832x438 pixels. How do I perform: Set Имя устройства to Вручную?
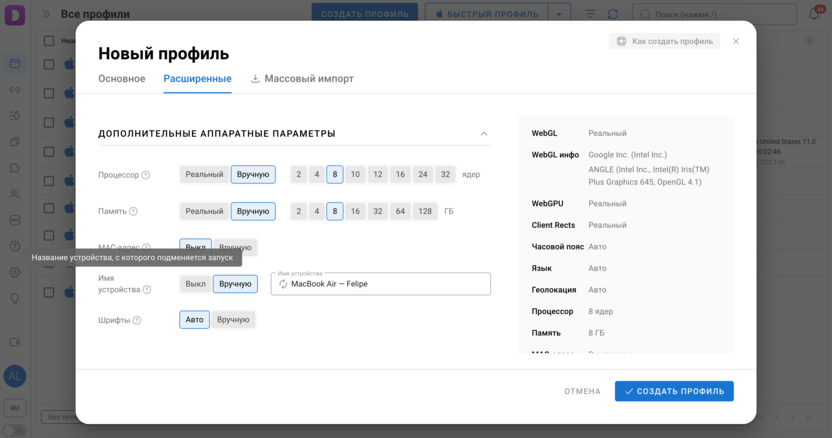click(x=236, y=284)
